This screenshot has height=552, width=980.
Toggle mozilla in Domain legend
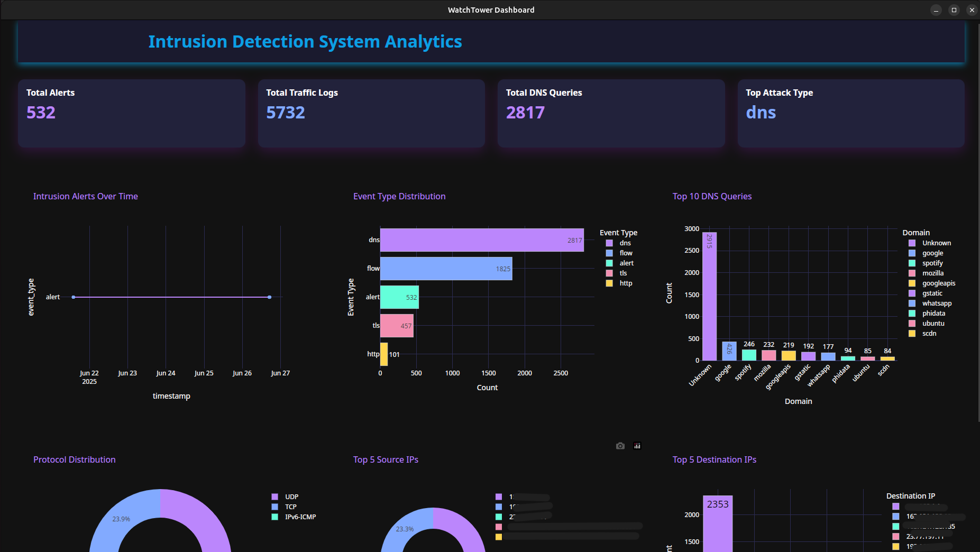tap(926, 273)
